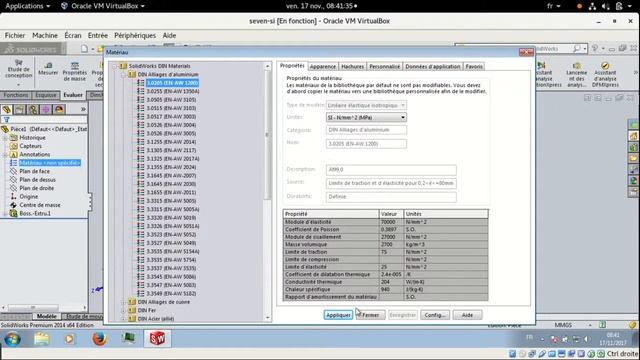Switch to the Favoris tab
Viewport: 640px width, 360px height.
click(x=473, y=66)
